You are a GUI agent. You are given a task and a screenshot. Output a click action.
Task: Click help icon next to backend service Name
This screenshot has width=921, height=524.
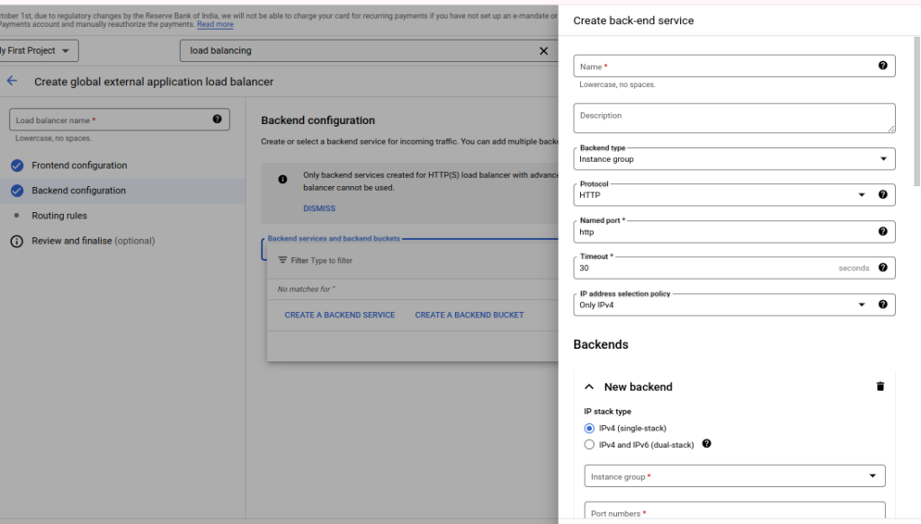click(882, 66)
